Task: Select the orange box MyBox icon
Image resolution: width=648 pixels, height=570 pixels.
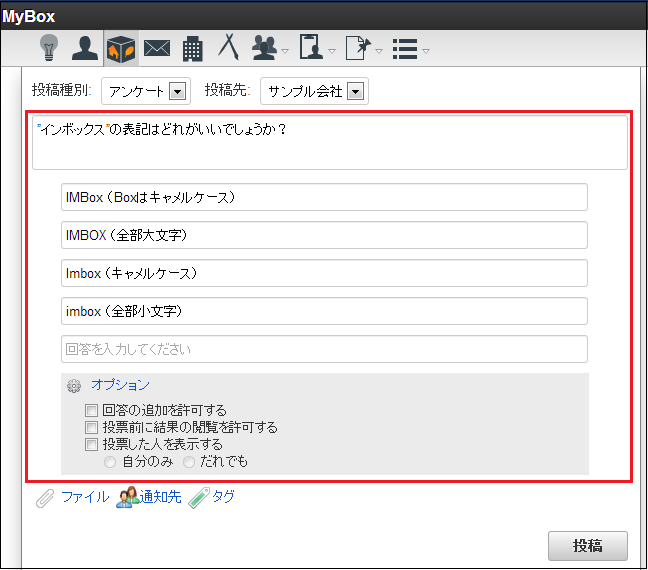Action: pyautogui.click(x=121, y=49)
